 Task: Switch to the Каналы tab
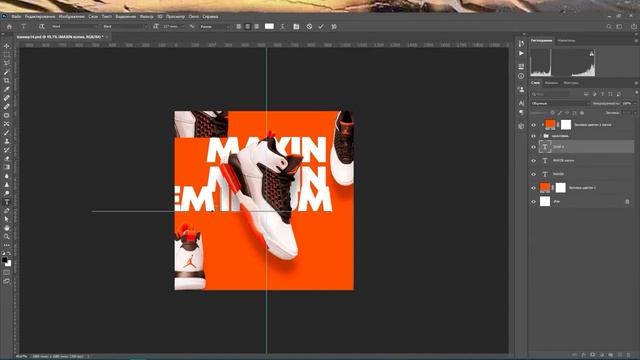tap(551, 83)
